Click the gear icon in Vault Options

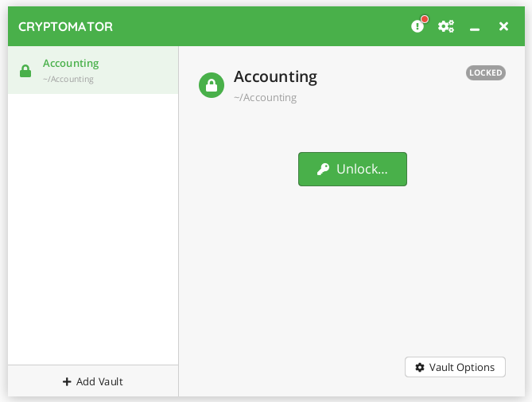coord(420,368)
